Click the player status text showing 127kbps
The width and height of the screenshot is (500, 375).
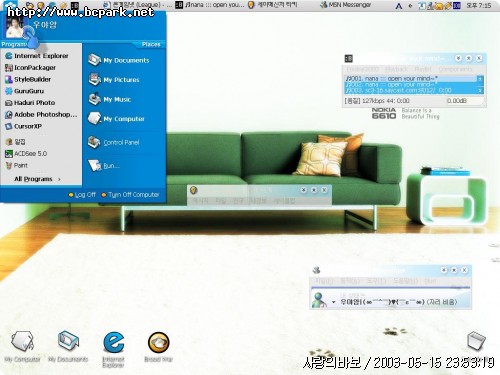pos(377,101)
